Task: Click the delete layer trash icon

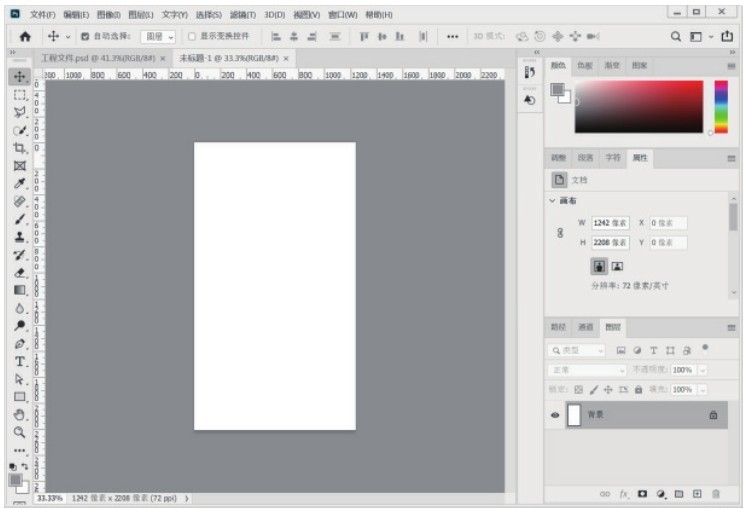Action: 717,494
